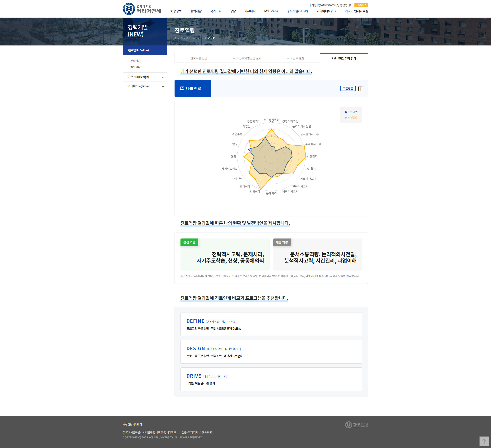The width and height of the screenshot is (491, 448).
Task: Click the scroll-to-top arrow button
Action: pos(484,441)
